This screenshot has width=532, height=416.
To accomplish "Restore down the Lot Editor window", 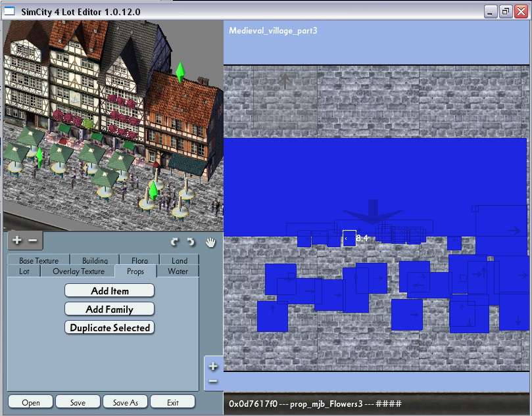I will coord(506,12).
